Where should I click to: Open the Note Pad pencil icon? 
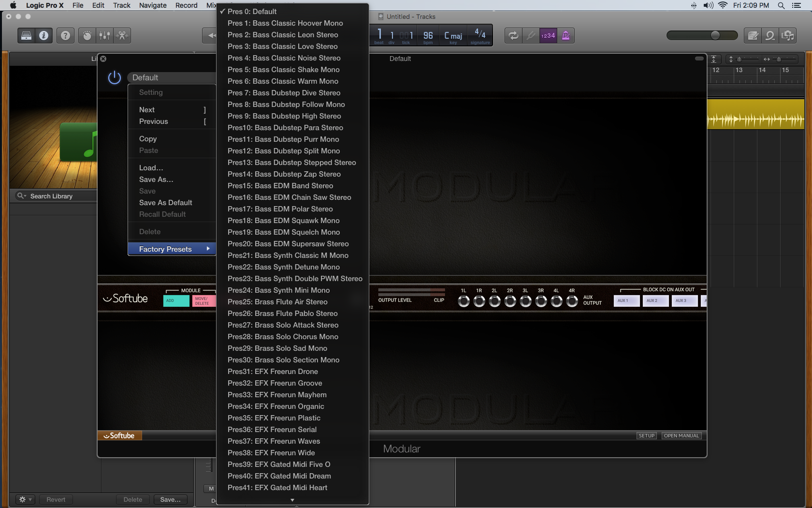tap(753, 35)
